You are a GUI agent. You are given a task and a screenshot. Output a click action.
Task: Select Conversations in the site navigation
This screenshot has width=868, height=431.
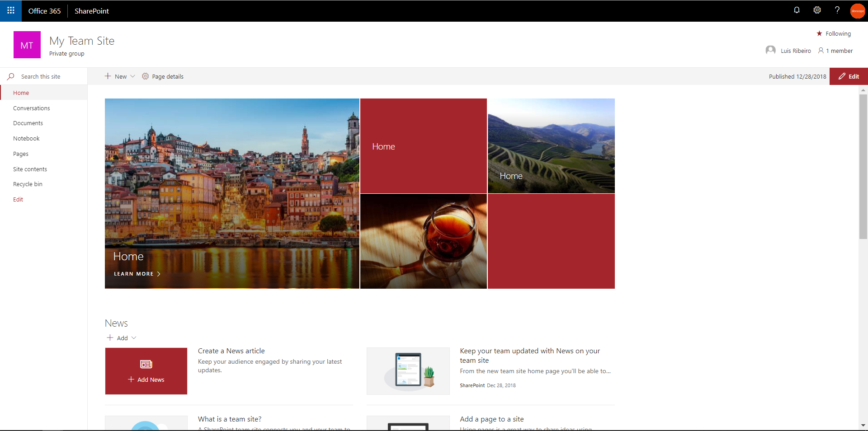[31, 108]
